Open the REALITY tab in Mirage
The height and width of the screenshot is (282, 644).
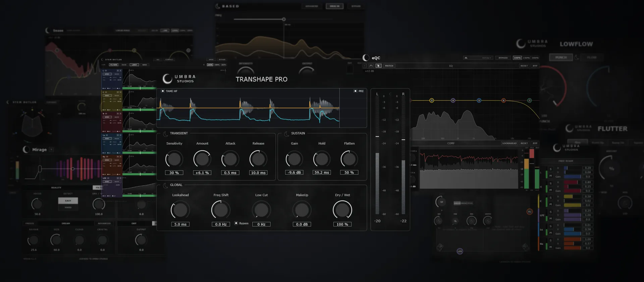tap(56, 188)
